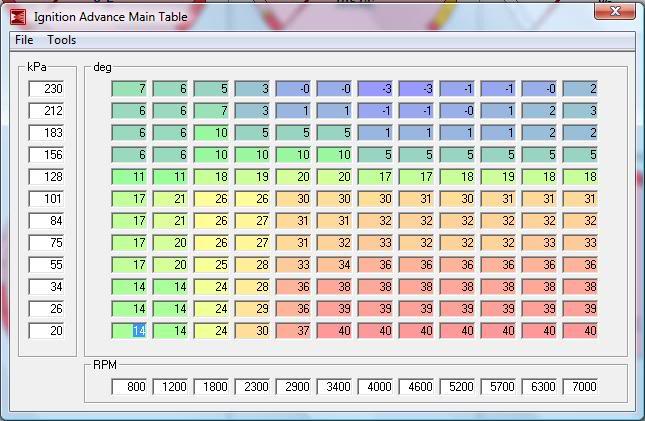Open the File menu
The width and height of the screenshot is (645, 421).
click(x=24, y=40)
